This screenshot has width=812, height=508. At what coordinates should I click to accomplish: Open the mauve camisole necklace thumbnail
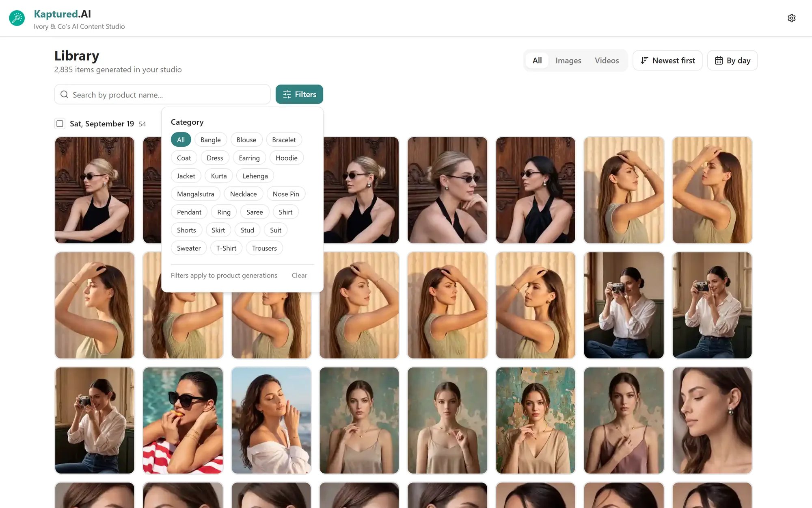click(x=624, y=420)
